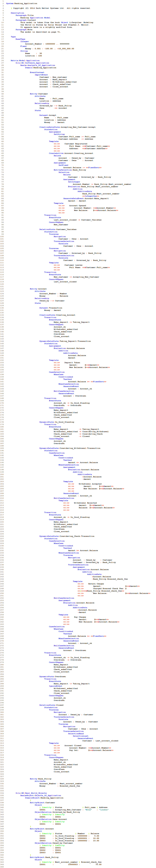Select the EventContext keyword
The image size is (156, 868).
pos(37,72)
